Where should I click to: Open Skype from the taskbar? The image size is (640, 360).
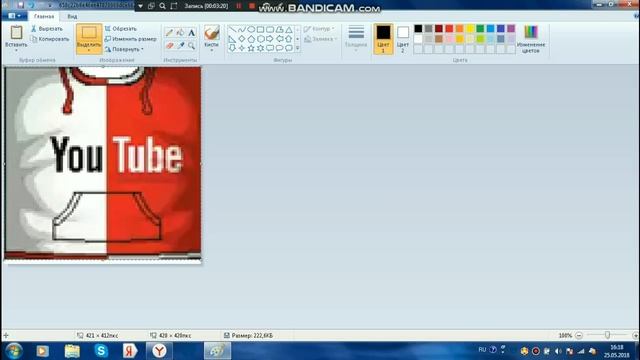pos(101,351)
